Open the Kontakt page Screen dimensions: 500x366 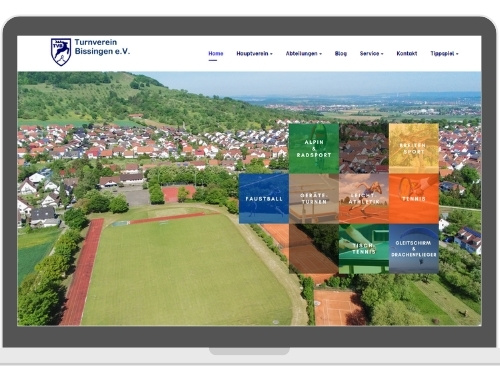(x=407, y=53)
